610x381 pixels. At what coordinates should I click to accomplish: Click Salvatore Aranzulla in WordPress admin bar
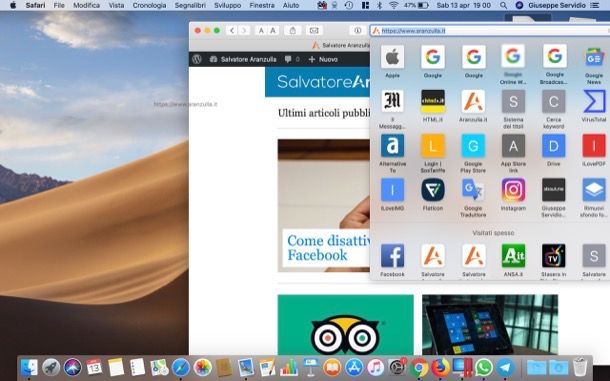[x=243, y=59]
